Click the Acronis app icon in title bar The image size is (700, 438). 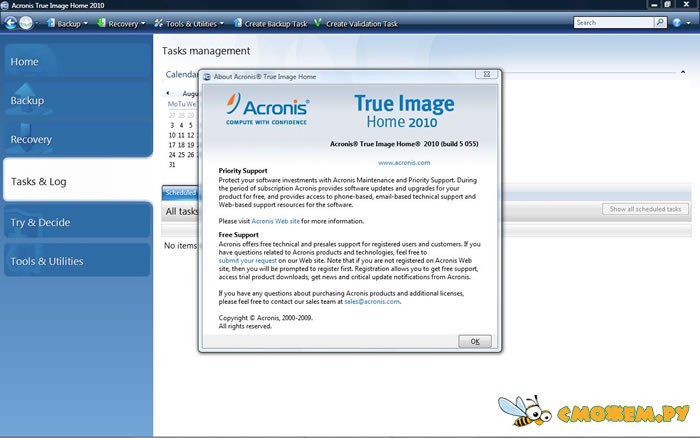5,5
